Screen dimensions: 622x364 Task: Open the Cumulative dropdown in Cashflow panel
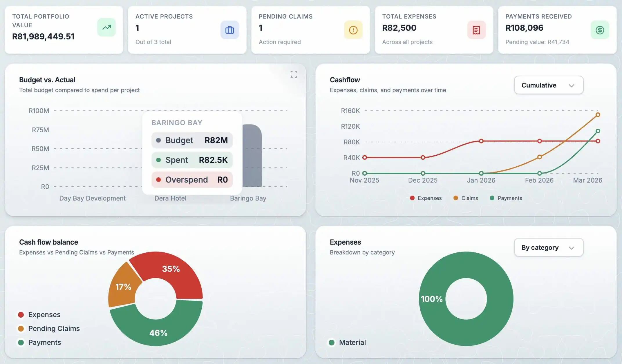(548, 85)
